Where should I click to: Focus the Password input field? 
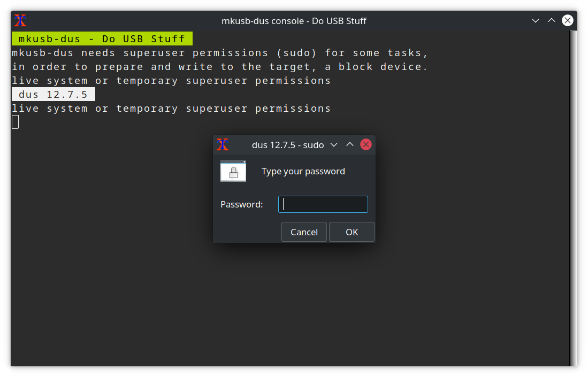pyautogui.click(x=323, y=204)
